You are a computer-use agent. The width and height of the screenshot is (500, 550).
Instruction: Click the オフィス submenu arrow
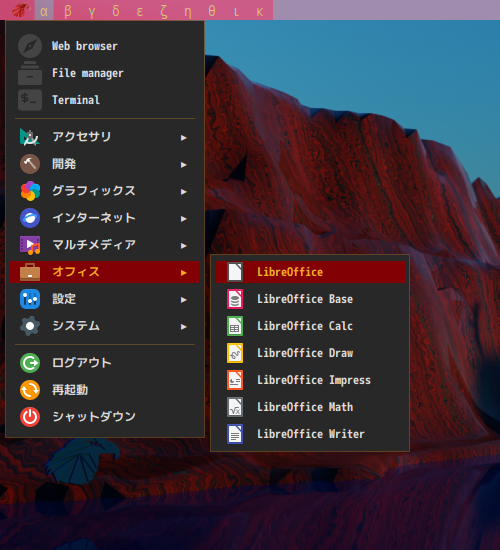point(184,273)
